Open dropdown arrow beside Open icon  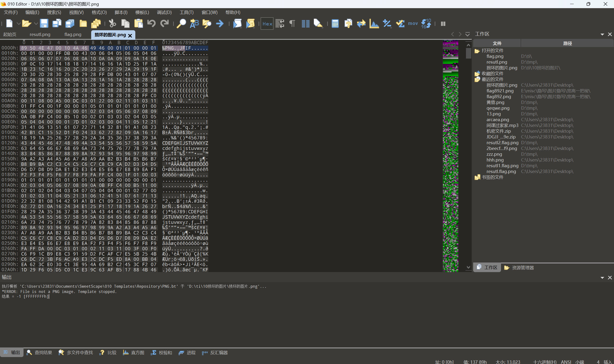click(36, 24)
